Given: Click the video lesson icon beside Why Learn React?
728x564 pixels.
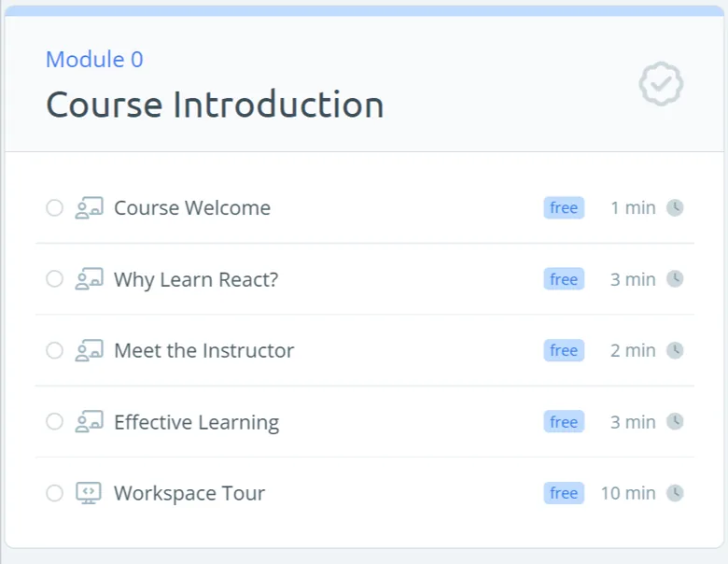Looking at the screenshot, I should pos(90,279).
